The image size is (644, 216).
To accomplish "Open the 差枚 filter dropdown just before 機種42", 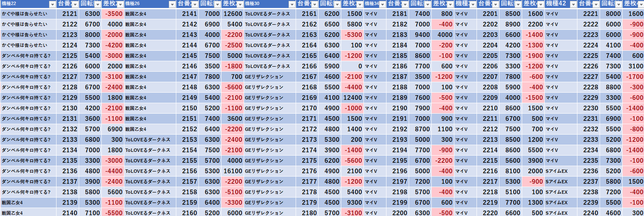I will [540, 4].
